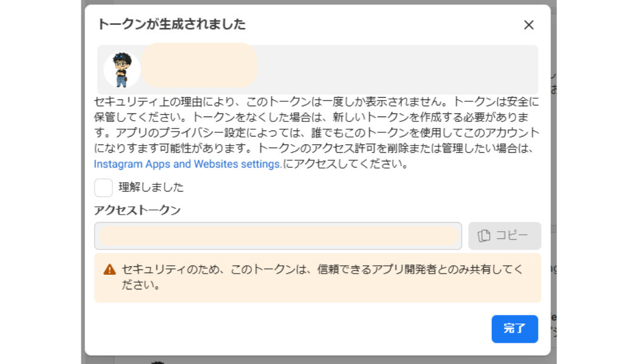Click the 理解しました label text
The image size is (638, 364).
151,187
